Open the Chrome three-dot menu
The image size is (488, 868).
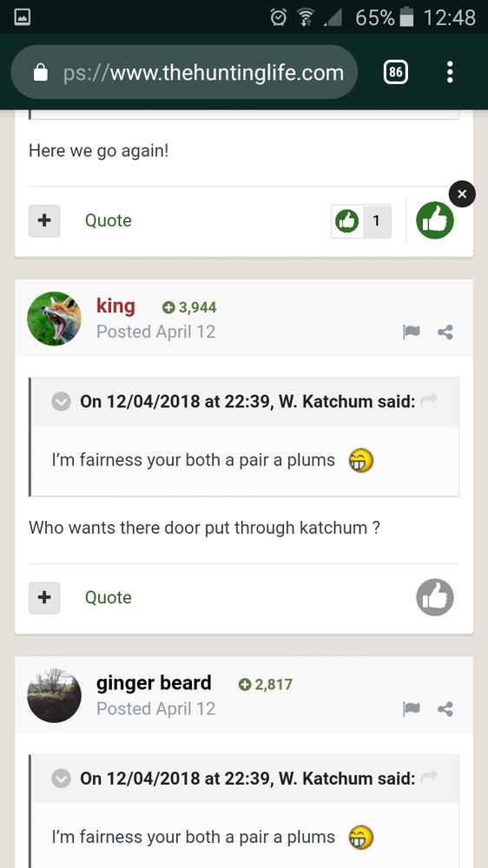click(x=450, y=72)
